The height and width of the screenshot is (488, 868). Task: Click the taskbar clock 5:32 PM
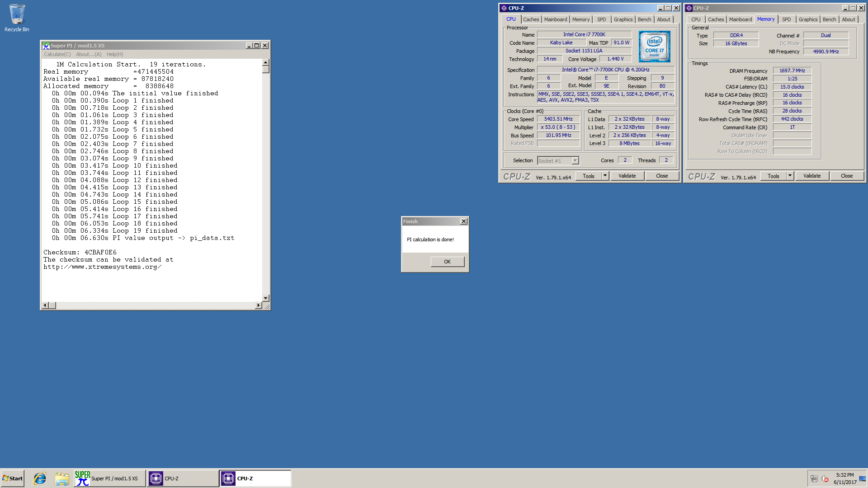tap(844, 475)
